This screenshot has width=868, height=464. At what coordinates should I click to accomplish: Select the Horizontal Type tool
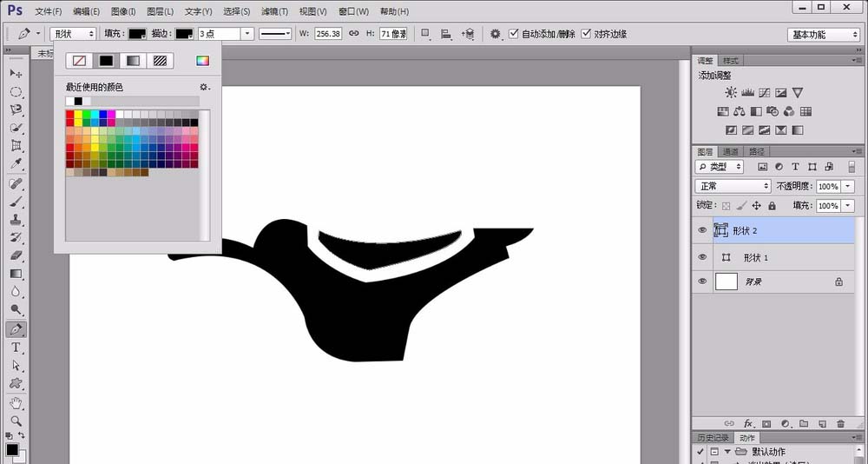pyautogui.click(x=16, y=348)
